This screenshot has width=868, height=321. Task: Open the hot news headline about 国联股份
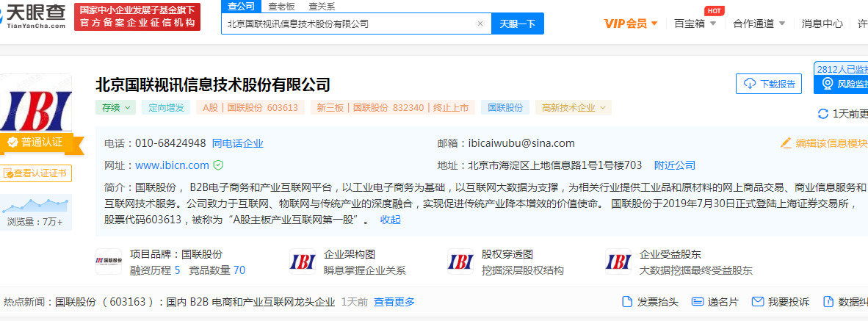(195, 302)
